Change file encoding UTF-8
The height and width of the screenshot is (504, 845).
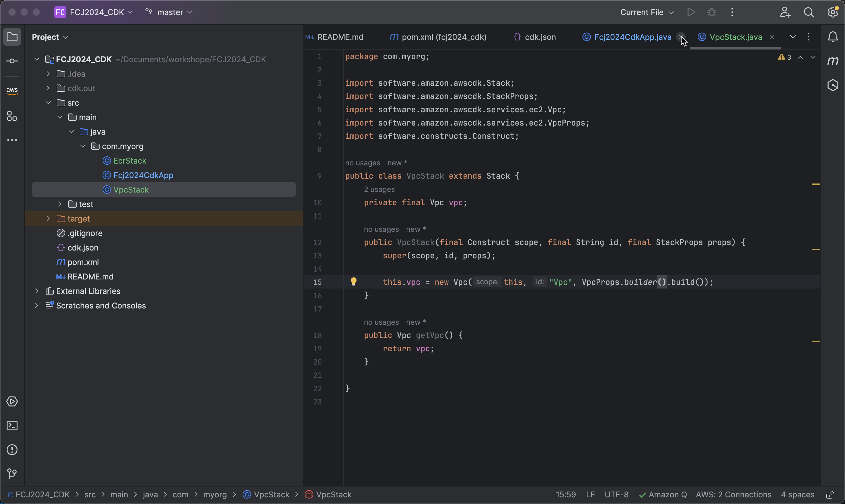(617, 494)
